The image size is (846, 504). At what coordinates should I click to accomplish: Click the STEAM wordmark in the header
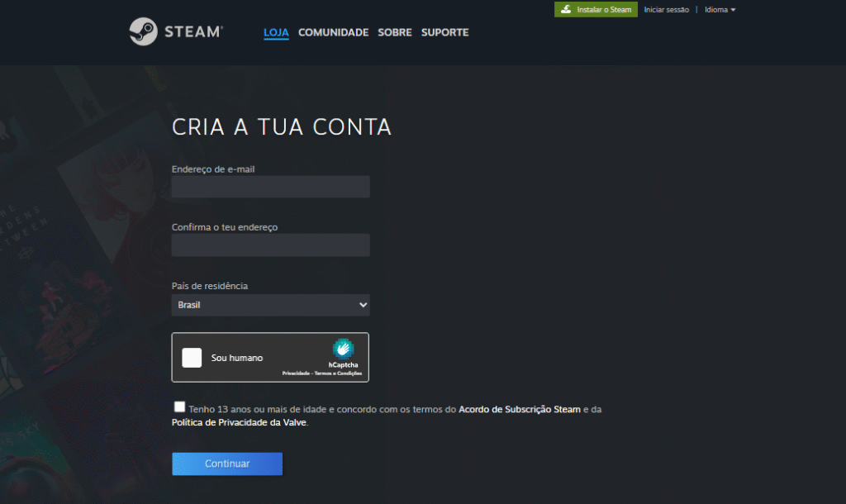(x=192, y=32)
